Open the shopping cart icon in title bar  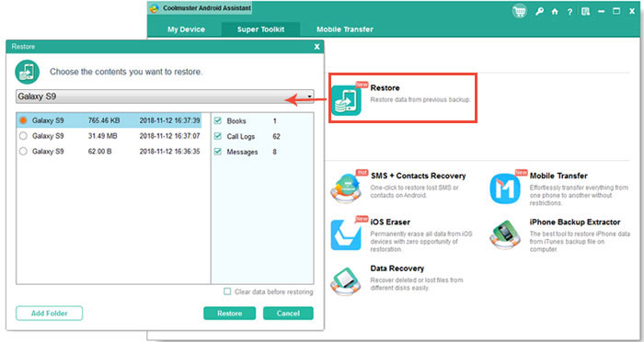point(519,12)
